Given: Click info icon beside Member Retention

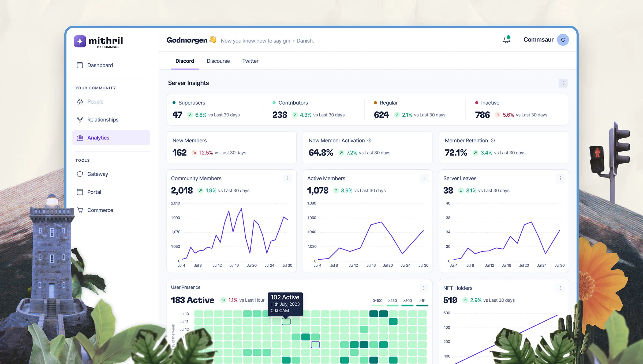Looking at the screenshot, I should point(493,141).
